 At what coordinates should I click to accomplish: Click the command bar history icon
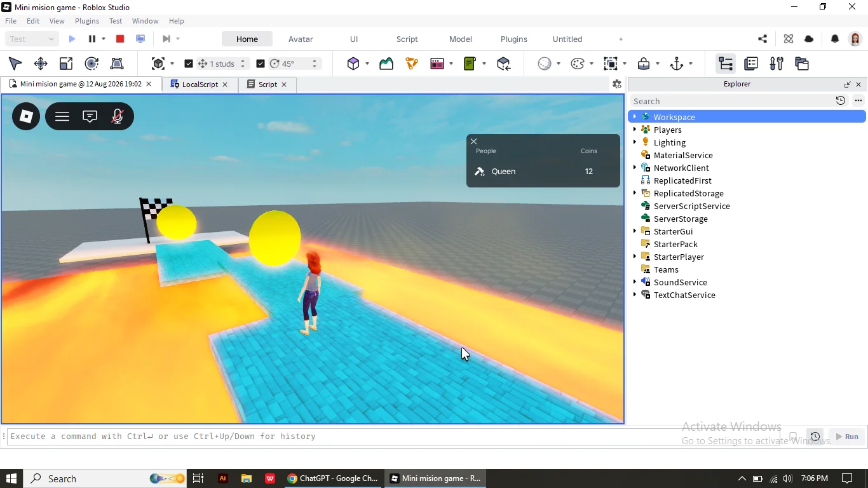click(x=815, y=437)
